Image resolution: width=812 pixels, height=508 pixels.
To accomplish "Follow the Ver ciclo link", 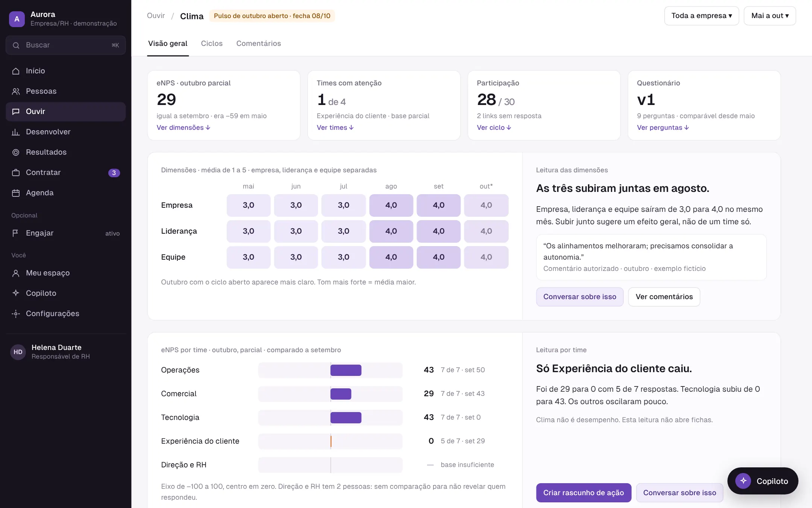I will (x=494, y=128).
